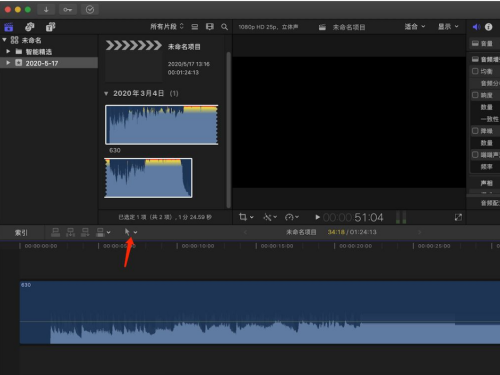500x375 pixels.
Task: Enable the 降噪 noise removal checkbox
Action: point(475,131)
